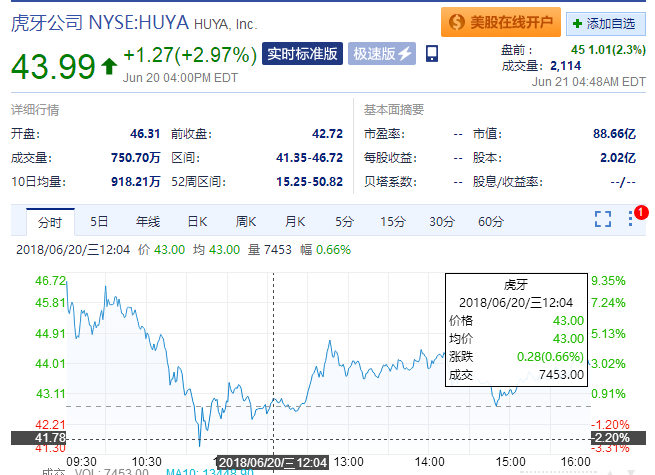Select the 60分 interval tab
The width and height of the screenshot is (655, 475).
(491, 221)
